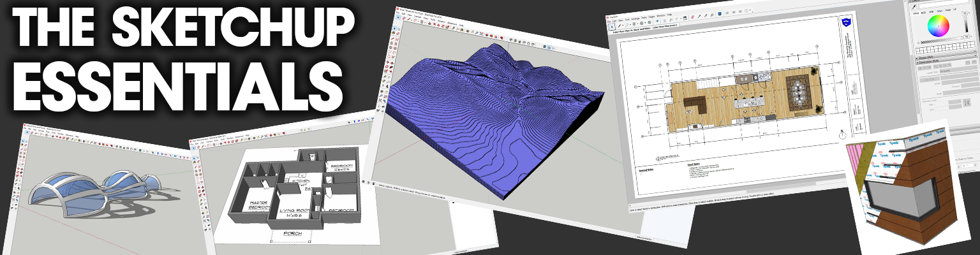Viewport: 980px width, 255px height.
Task: Click the General Notes heading in LayOut sheet
Action: coord(647,169)
